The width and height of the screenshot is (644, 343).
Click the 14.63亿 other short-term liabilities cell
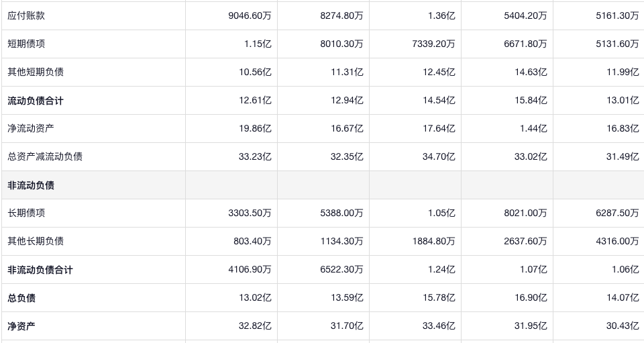(x=533, y=72)
